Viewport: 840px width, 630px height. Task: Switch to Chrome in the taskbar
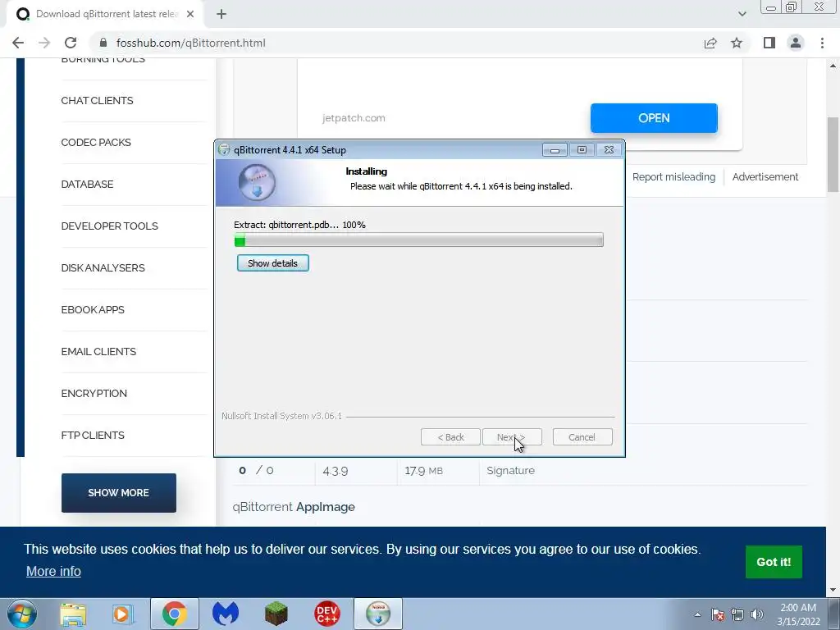(174, 614)
